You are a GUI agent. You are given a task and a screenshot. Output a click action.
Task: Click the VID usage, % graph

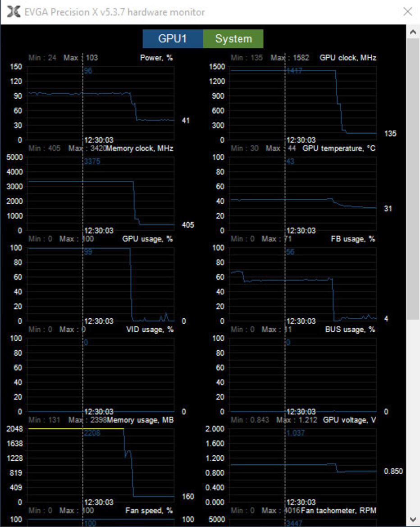pyautogui.click(x=100, y=375)
